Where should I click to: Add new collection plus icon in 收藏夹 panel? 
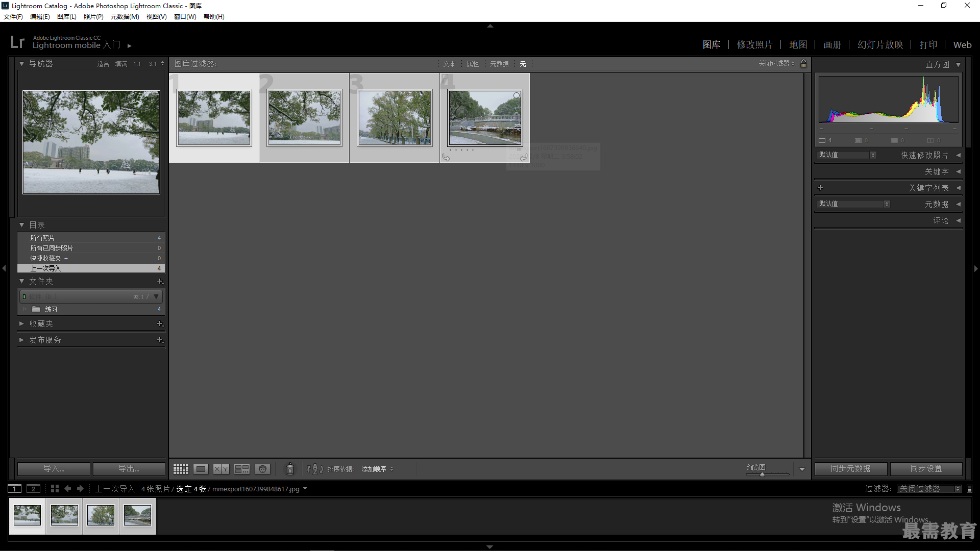coord(160,324)
